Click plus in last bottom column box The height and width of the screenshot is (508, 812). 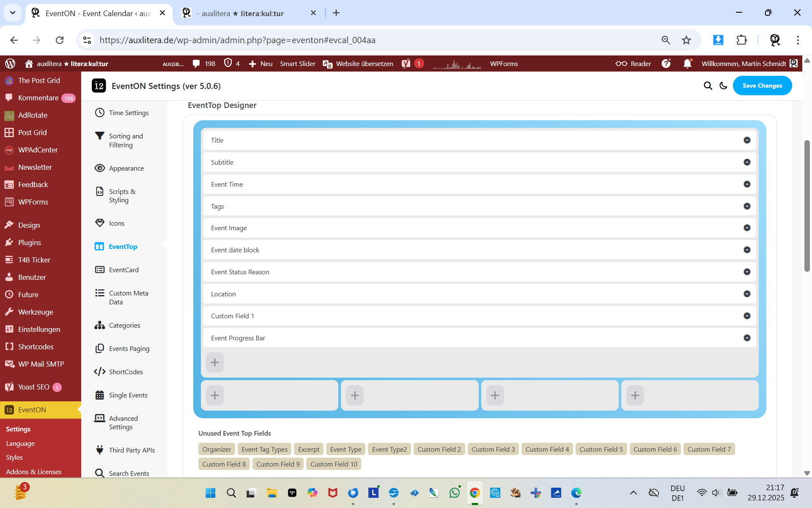[635, 395]
